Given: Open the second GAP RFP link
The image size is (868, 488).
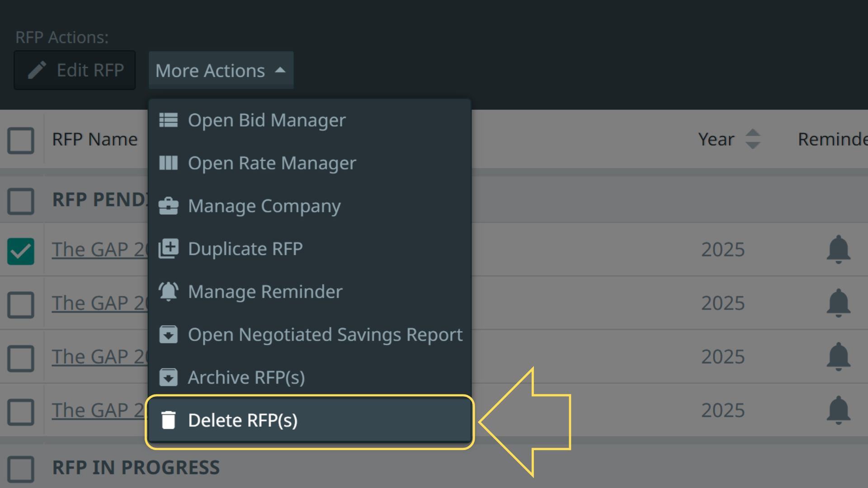Looking at the screenshot, I should 99,303.
